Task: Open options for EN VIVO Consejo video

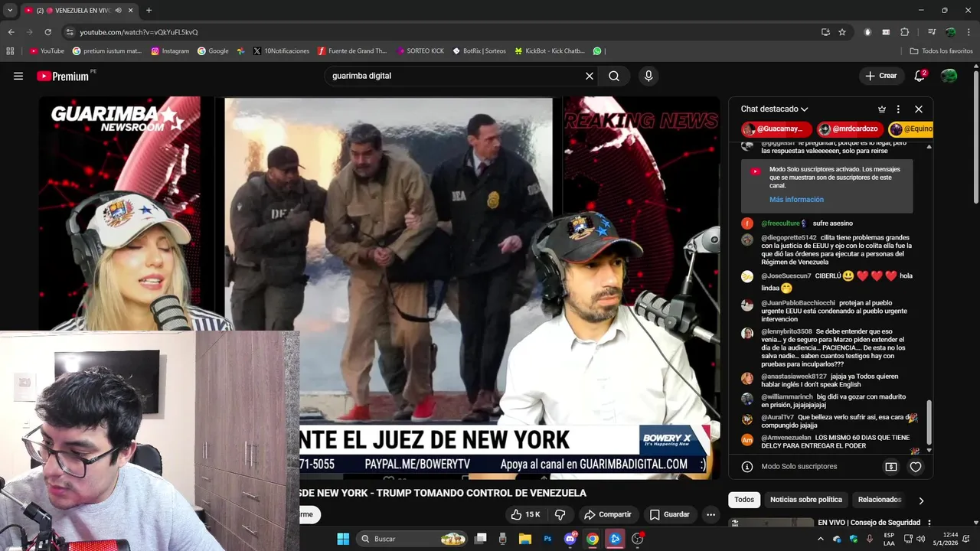Action: (x=929, y=523)
